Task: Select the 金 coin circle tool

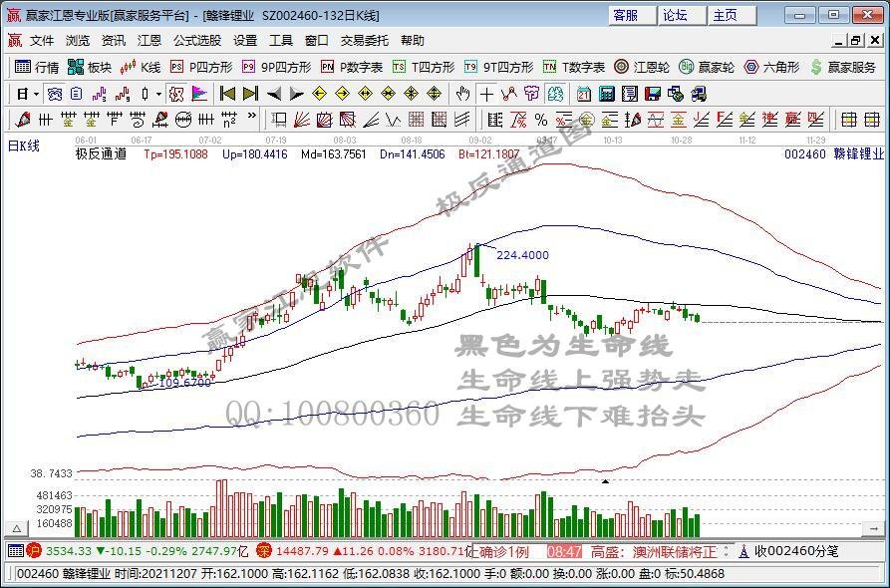Action: pos(587,120)
